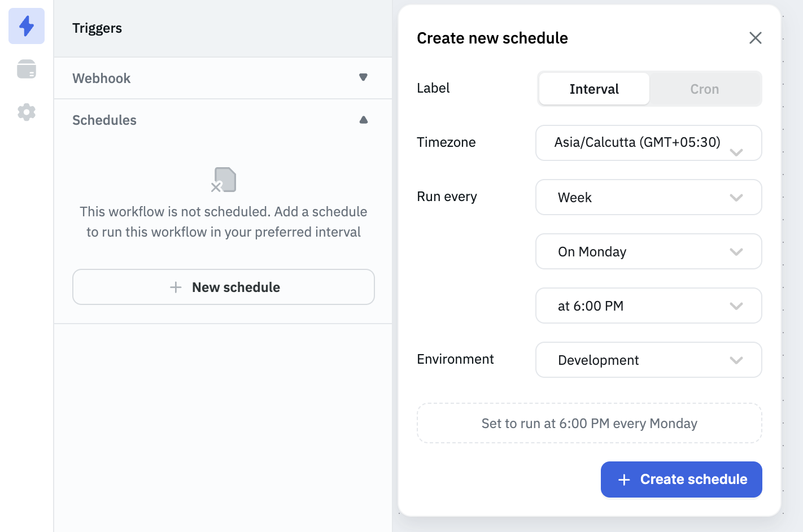
Task: Open the wallet icon in sidebar
Action: pos(27,69)
